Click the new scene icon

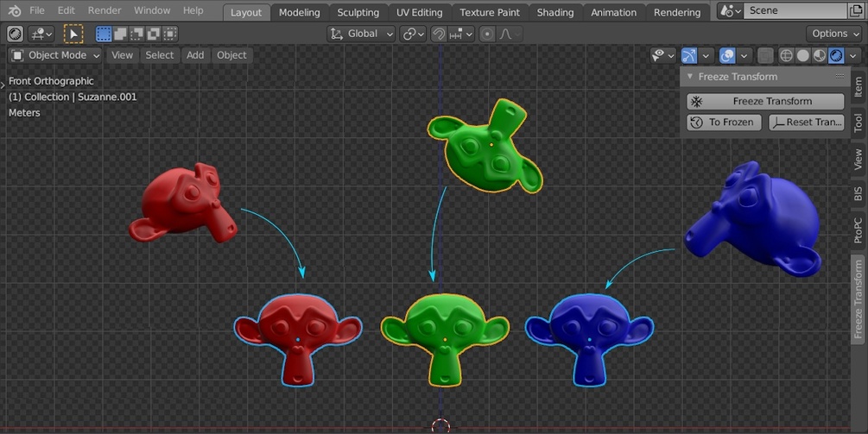click(855, 10)
